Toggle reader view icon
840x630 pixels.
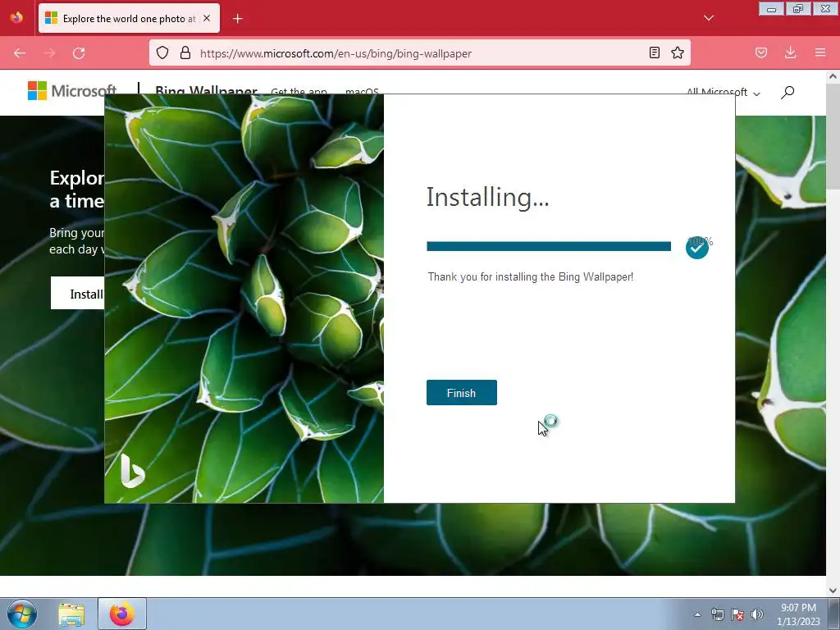point(654,53)
